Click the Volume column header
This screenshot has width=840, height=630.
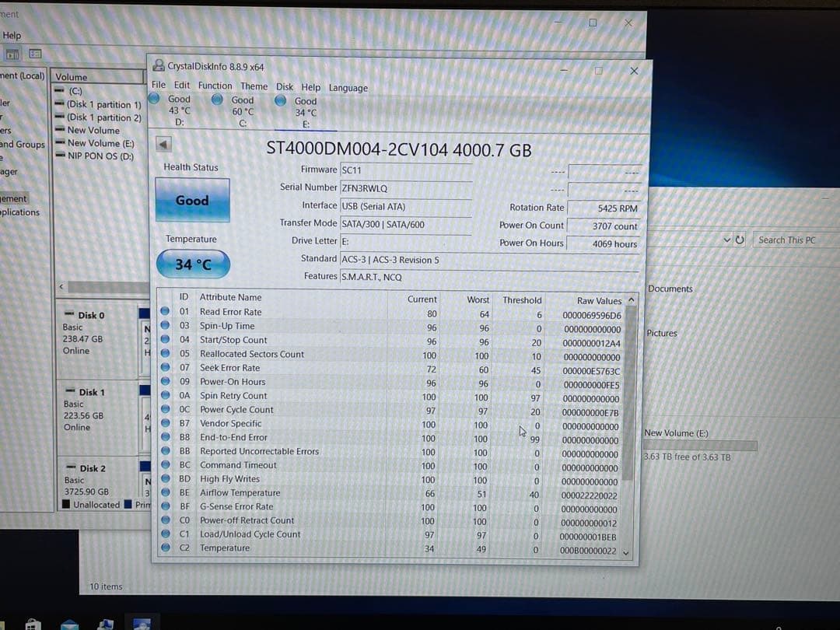[x=99, y=77]
